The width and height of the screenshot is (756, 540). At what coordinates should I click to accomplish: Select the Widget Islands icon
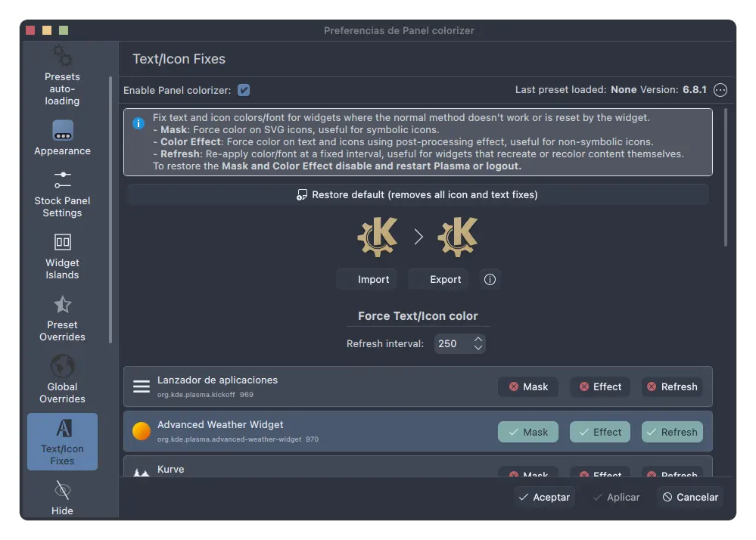63,242
